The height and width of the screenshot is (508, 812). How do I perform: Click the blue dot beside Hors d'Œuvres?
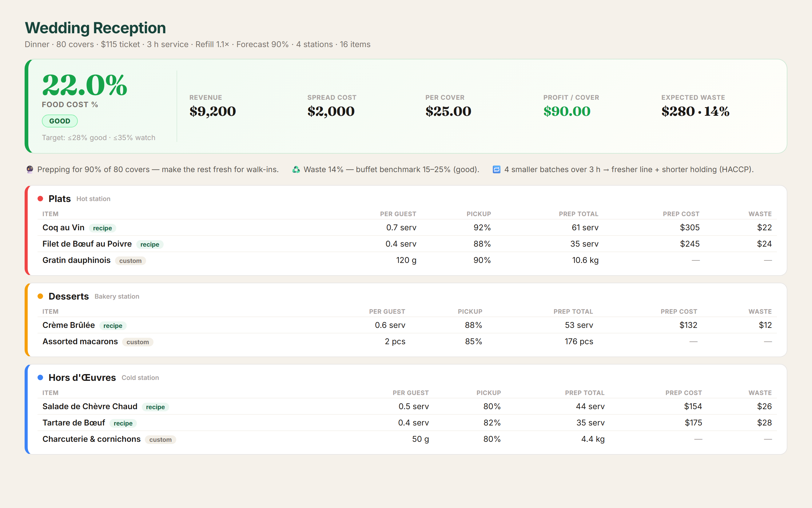(40, 377)
